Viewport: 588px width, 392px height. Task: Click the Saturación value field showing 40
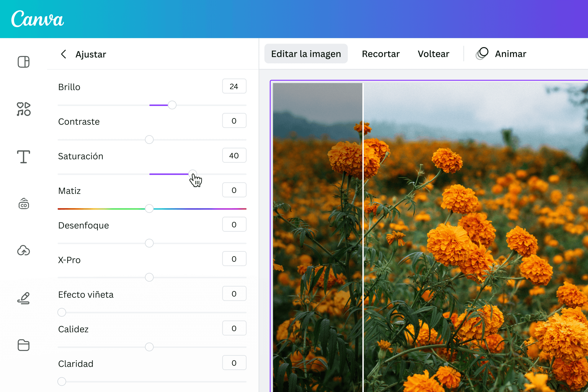pos(234,155)
